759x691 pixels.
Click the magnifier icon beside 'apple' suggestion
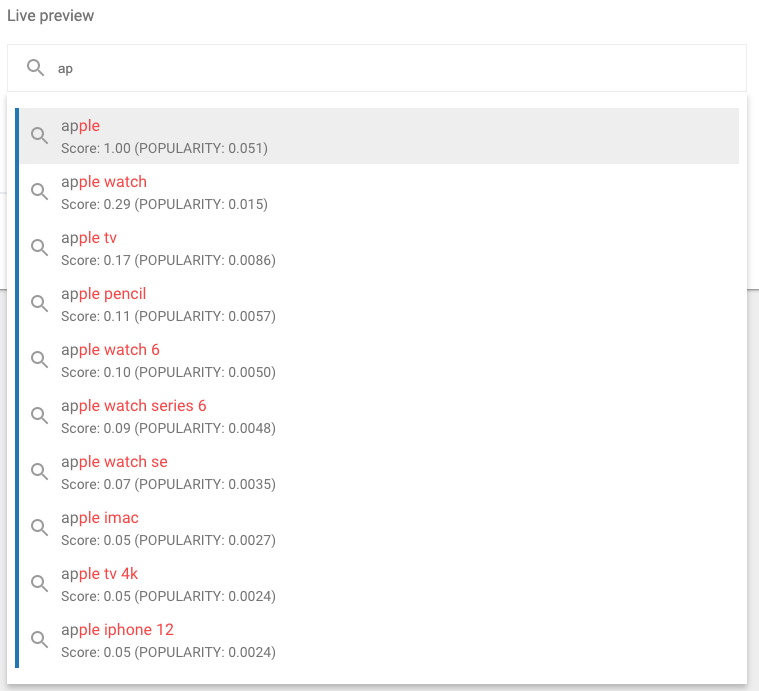pos(40,136)
